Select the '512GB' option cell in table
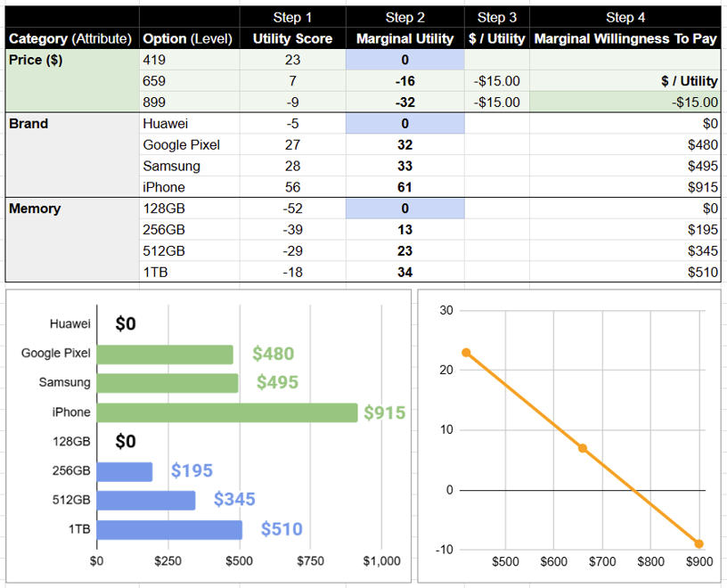The image size is (727, 588). point(189,251)
